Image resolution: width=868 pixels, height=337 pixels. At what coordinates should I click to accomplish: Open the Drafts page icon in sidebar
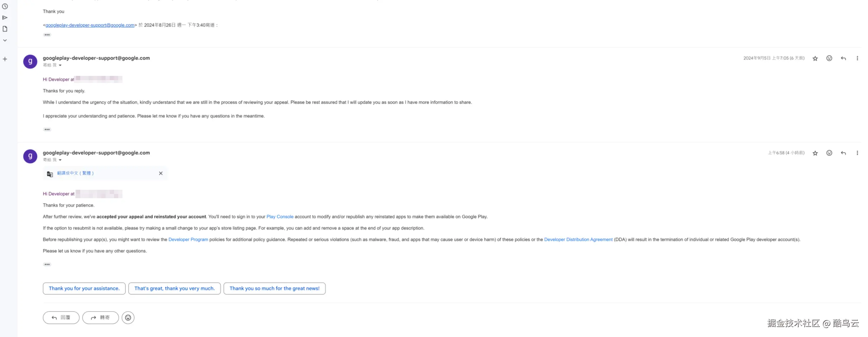point(5,29)
